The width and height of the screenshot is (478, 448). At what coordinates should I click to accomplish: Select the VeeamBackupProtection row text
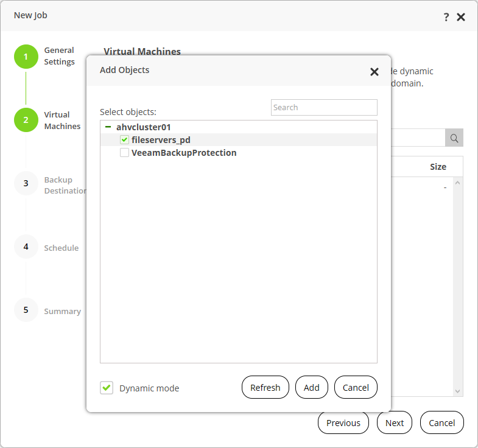pos(184,153)
